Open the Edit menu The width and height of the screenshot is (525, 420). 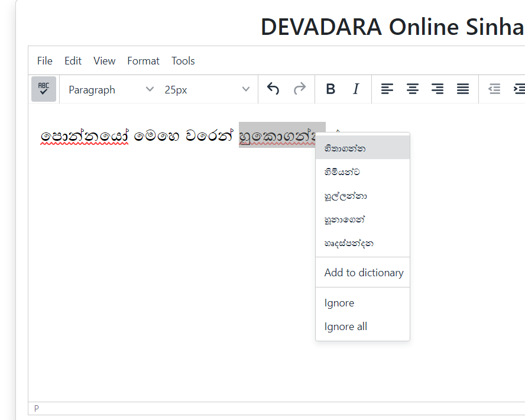pos(73,61)
